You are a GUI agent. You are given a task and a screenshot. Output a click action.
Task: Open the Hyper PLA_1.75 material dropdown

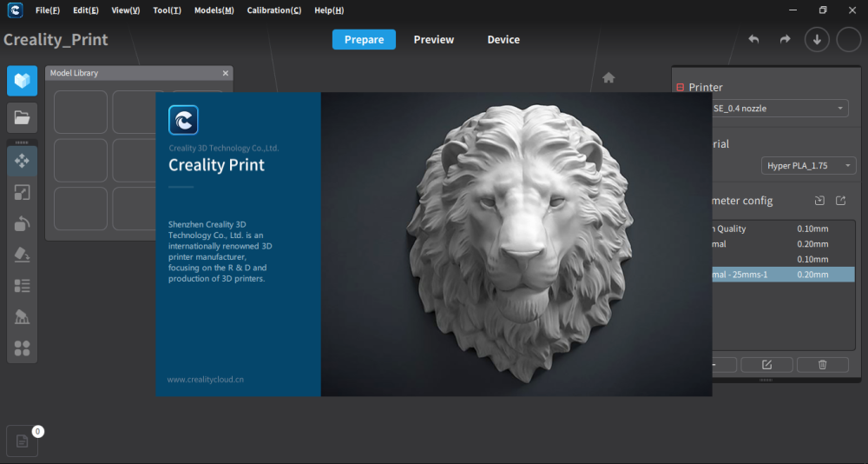coord(809,165)
